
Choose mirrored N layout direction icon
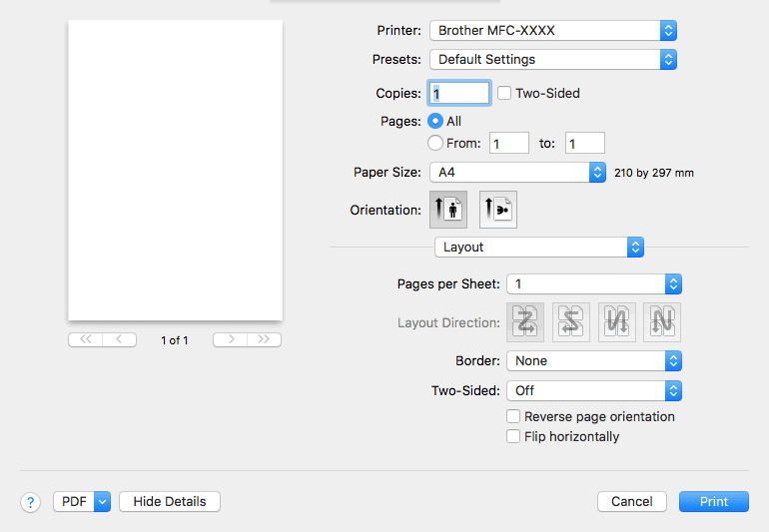pos(617,322)
